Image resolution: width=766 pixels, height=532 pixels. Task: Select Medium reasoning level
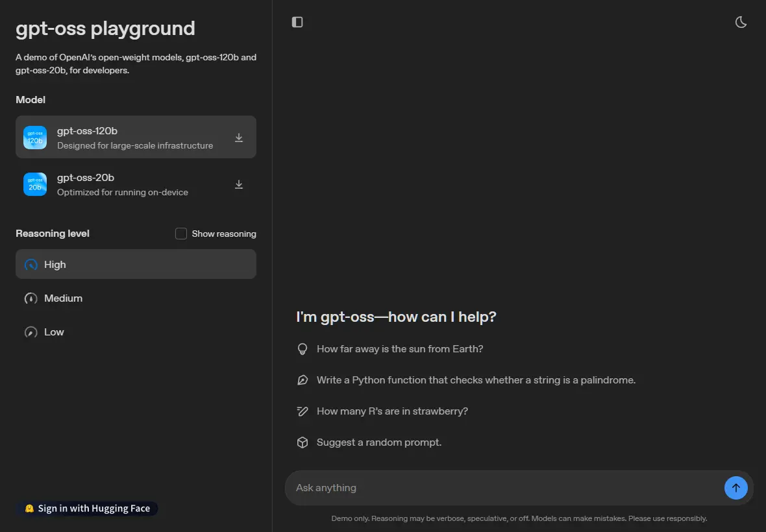tap(136, 298)
